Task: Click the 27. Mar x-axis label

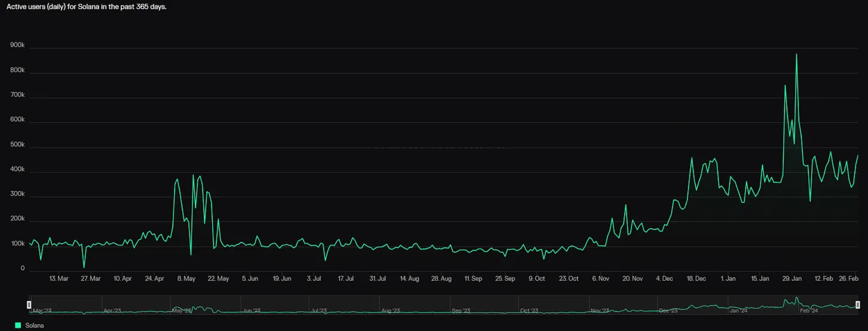Action: pyautogui.click(x=91, y=279)
